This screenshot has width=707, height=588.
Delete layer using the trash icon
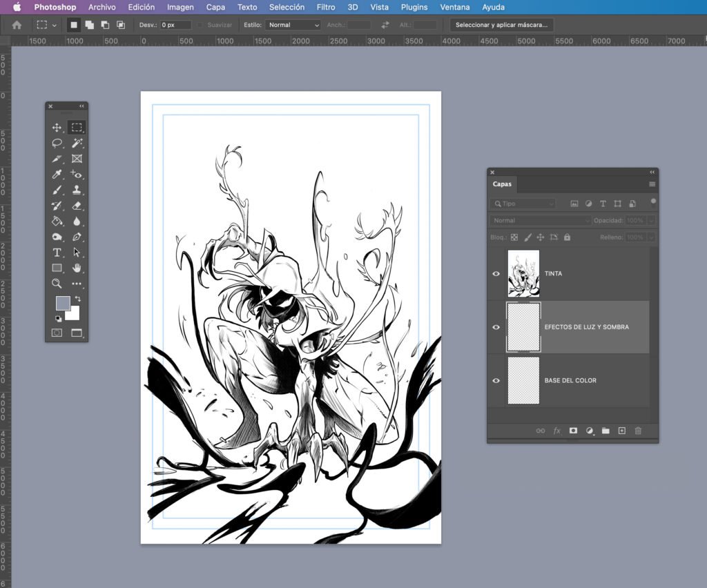click(638, 431)
